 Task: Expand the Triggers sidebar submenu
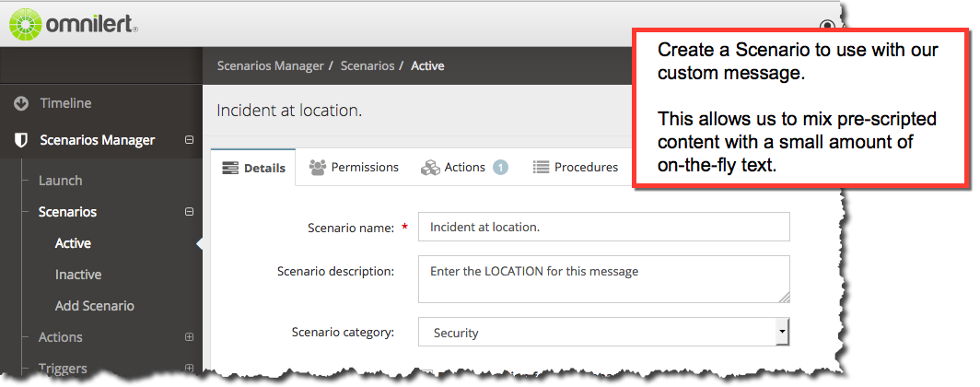190,369
